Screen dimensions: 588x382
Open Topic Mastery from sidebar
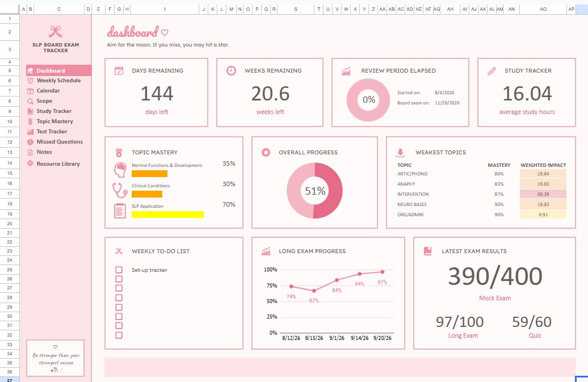coord(54,121)
